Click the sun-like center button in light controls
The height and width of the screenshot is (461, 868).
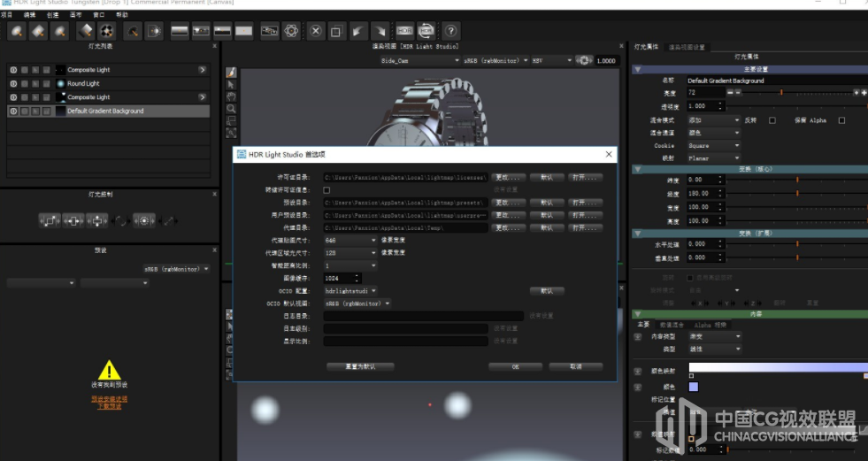tap(144, 221)
